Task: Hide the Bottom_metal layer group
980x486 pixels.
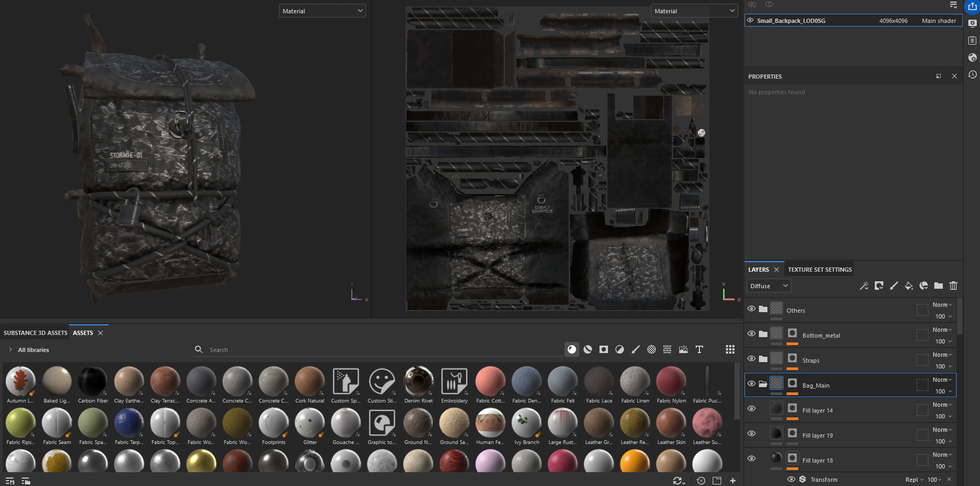Action: pyautogui.click(x=751, y=333)
